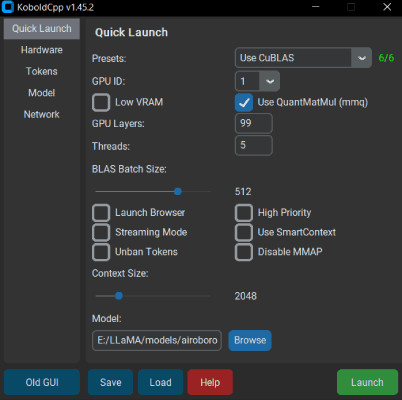This screenshot has width=402, height=400.
Task: Tick the Use SmartContext checkbox
Action: [x=244, y=232]
